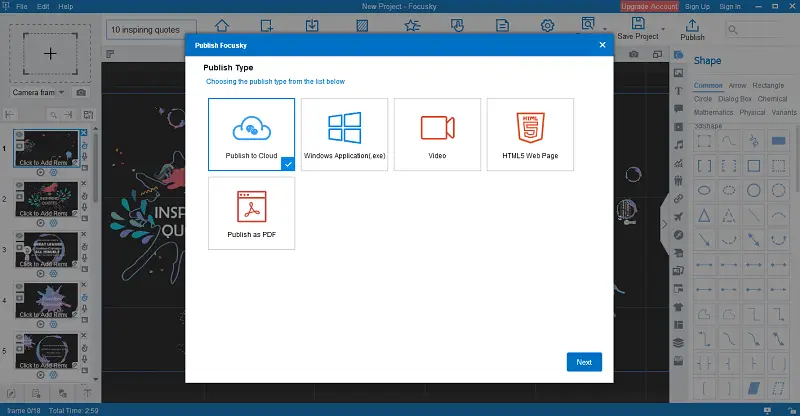Toggle visibility eye on frame 2
This screenshot has height=416, width=800.
click(x=19, y=186)
